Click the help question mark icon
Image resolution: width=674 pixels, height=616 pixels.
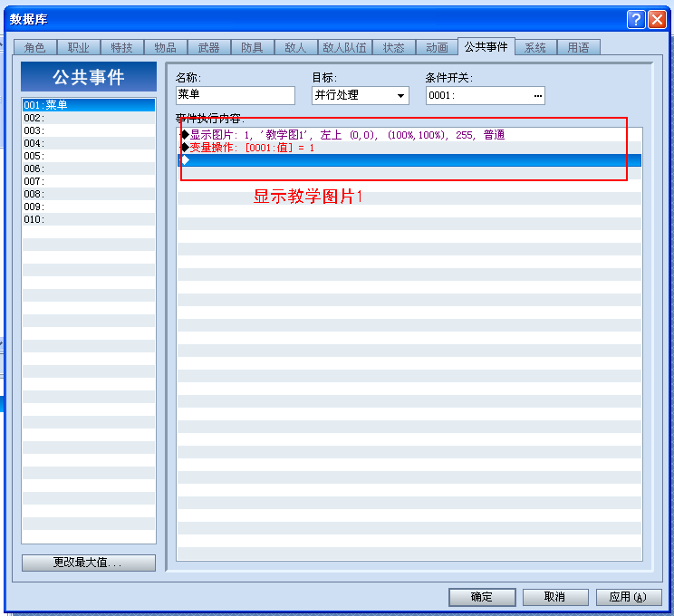[636, 19]
